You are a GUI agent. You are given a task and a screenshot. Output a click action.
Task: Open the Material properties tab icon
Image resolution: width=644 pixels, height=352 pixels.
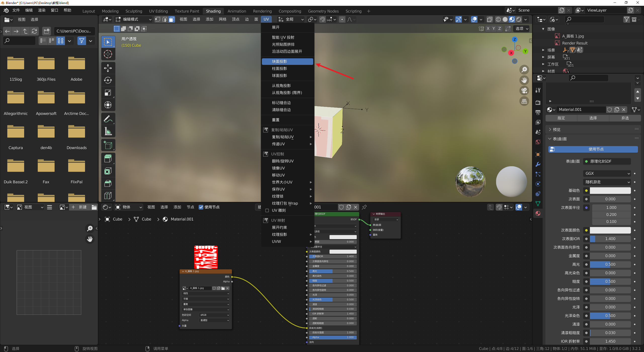tap(538, 213)
